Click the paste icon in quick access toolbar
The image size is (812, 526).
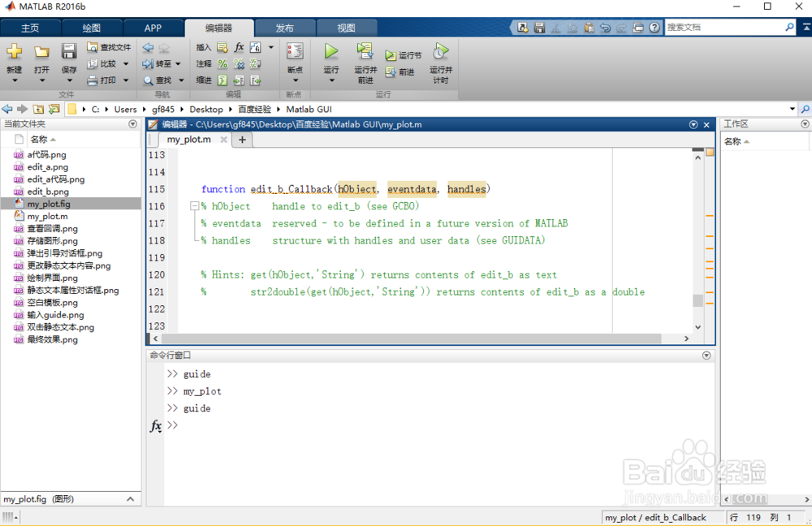pos(589,28)
